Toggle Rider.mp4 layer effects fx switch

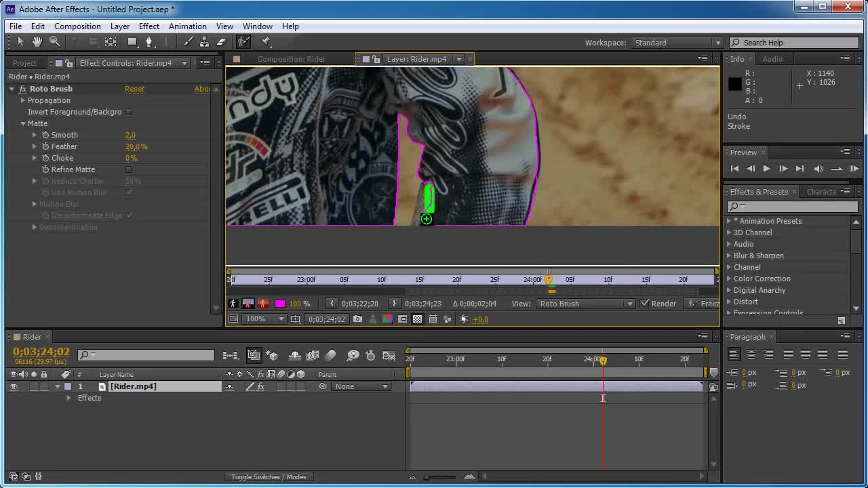tap(260, 386)
